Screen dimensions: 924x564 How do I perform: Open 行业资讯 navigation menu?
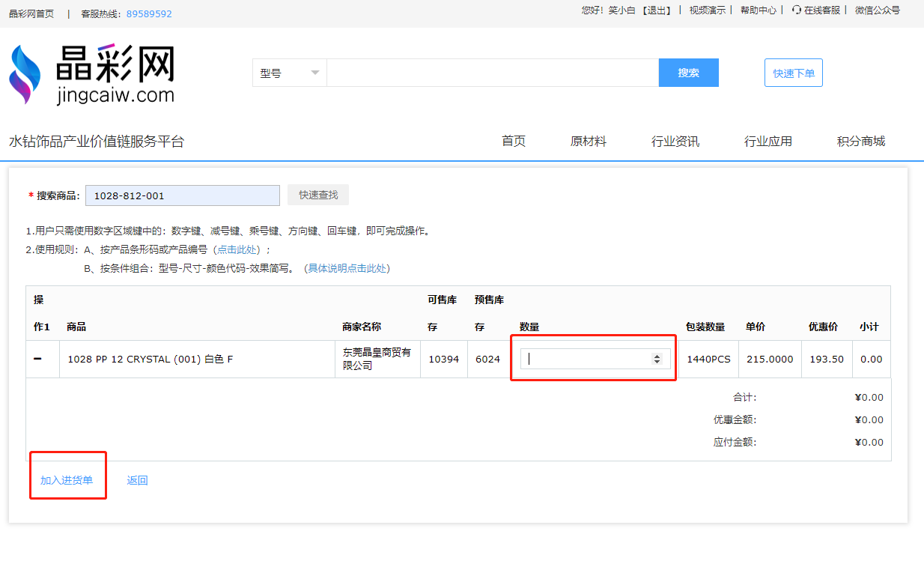[675, 142]
